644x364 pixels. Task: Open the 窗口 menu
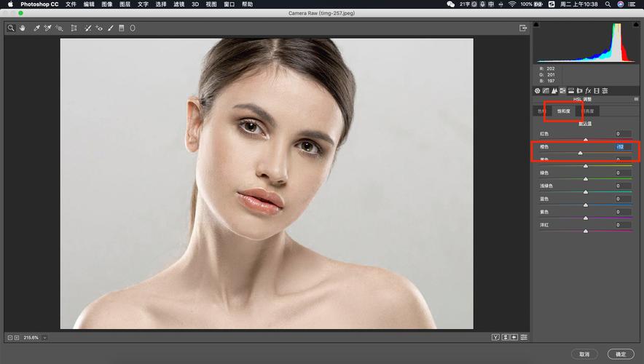tap(229, 4)
